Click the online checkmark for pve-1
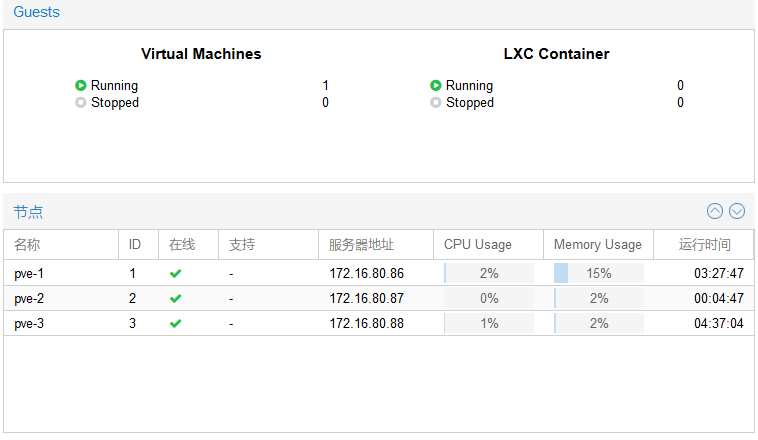The height and width of the screenshot is (440, 758). 175,274
